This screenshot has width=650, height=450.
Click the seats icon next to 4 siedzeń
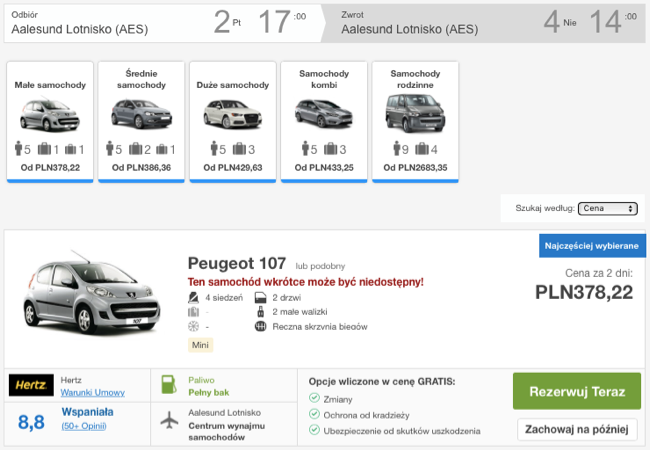[x=194, y=297]
